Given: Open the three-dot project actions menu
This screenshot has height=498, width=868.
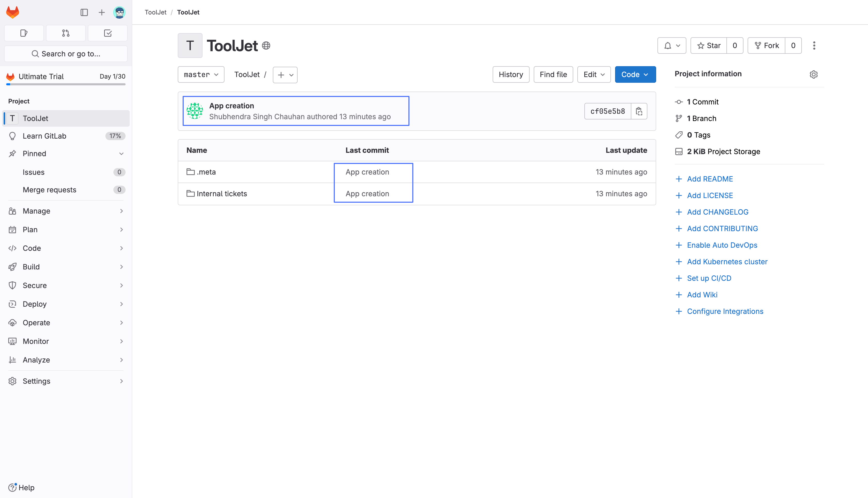Looking at the screenshot, I should coord(814,46).
